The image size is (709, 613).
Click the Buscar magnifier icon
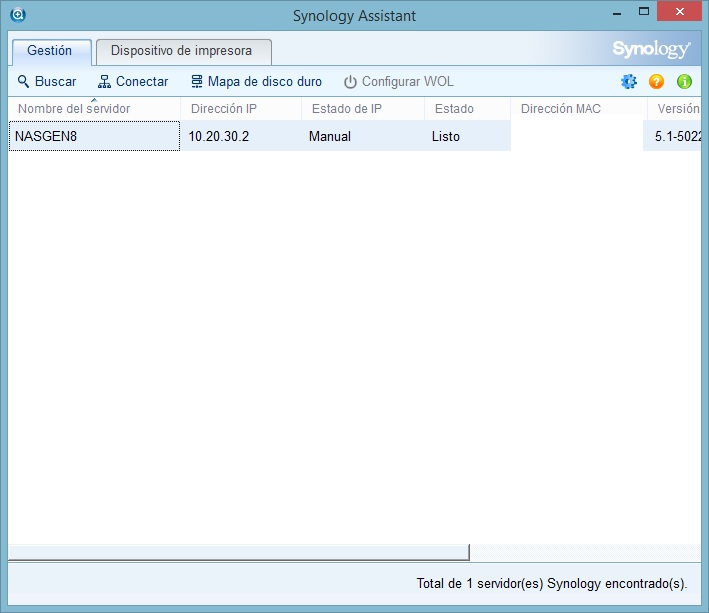(x=24, y=82)
